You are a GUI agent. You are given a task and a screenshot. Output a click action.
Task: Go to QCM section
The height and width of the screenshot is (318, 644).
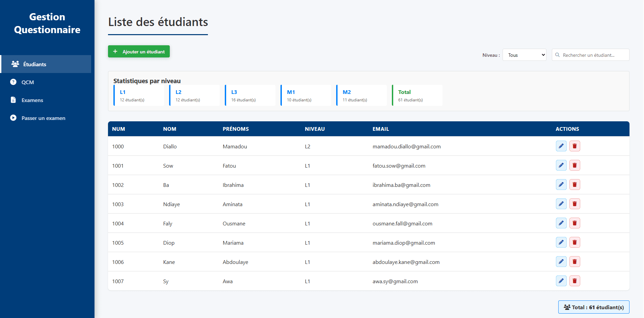pyautogui.click(x=46, y=82)
